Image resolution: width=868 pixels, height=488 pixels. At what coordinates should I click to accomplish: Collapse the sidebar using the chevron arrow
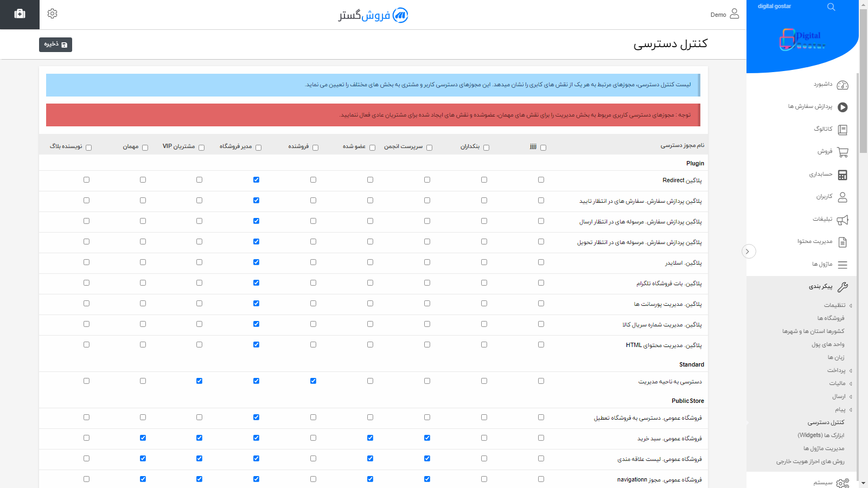[x=749, y=252]
